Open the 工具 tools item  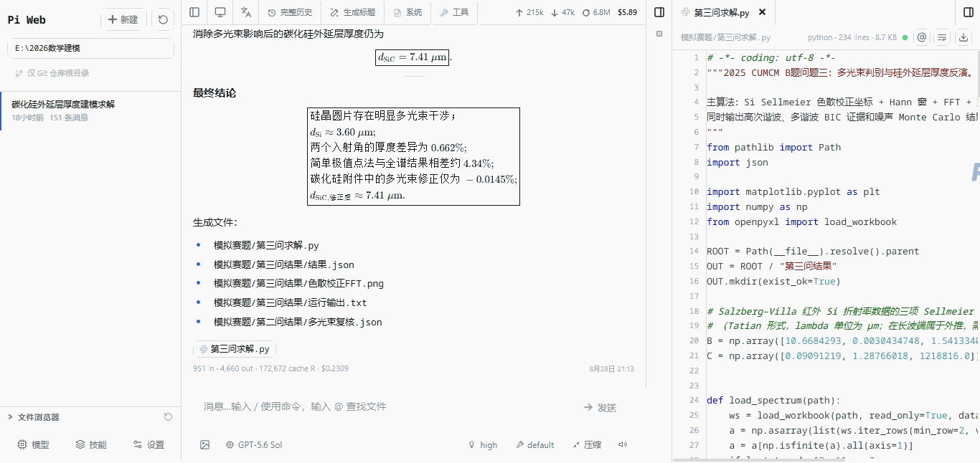click(x=454, y=12)
